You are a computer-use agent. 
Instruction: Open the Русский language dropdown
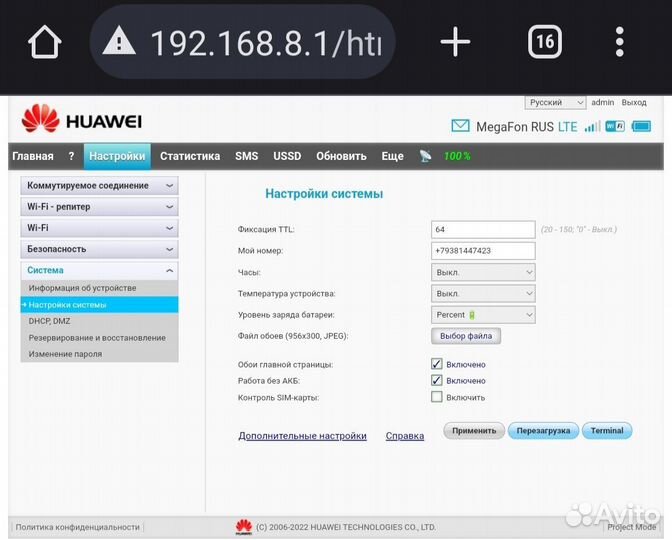pos(555,102)
